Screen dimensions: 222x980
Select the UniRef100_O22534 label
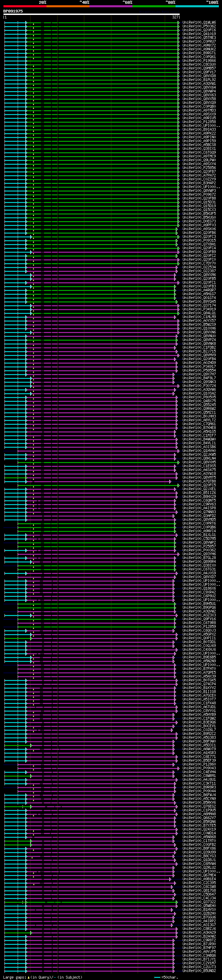199,267
